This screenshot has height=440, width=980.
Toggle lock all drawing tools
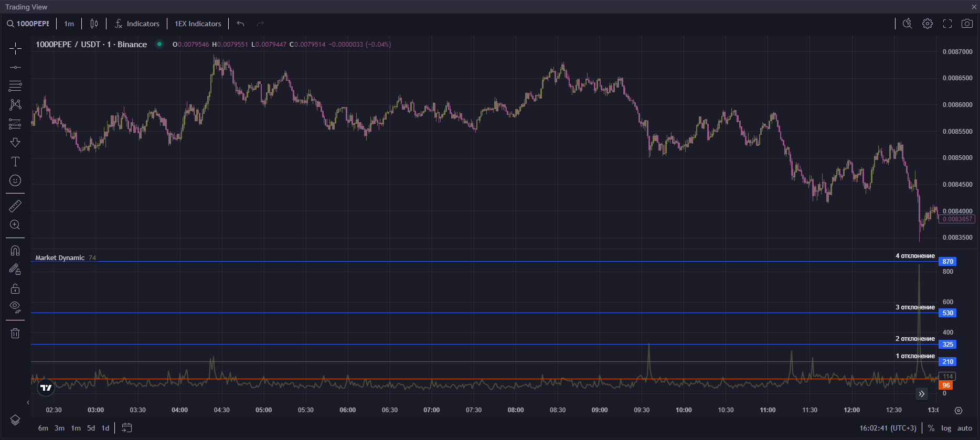[15, 288]
